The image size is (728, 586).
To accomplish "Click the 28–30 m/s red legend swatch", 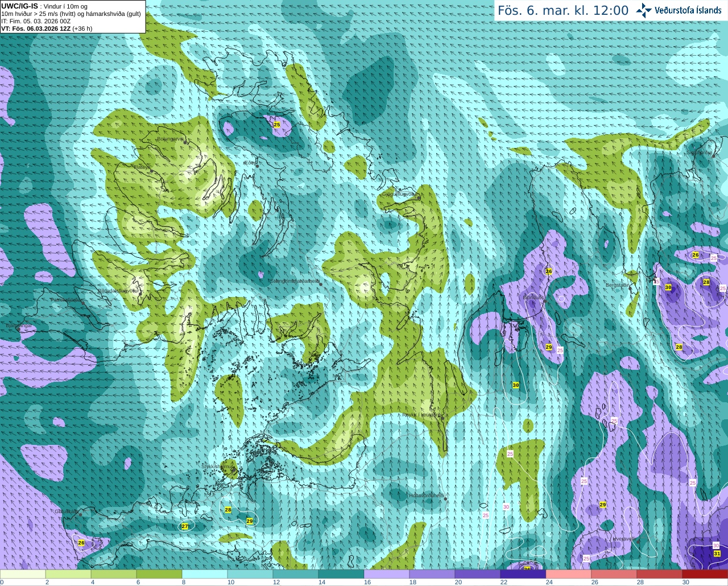I will tap(660, 574).
